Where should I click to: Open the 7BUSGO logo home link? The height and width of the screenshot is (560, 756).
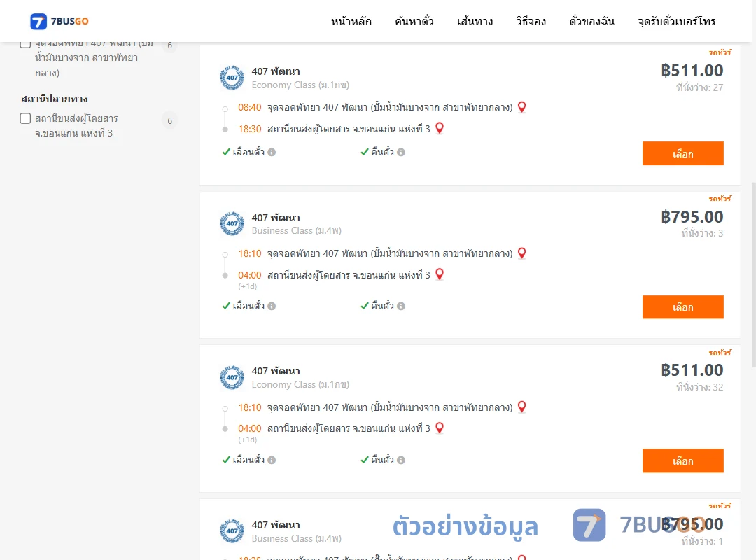[x=59, y=21]
